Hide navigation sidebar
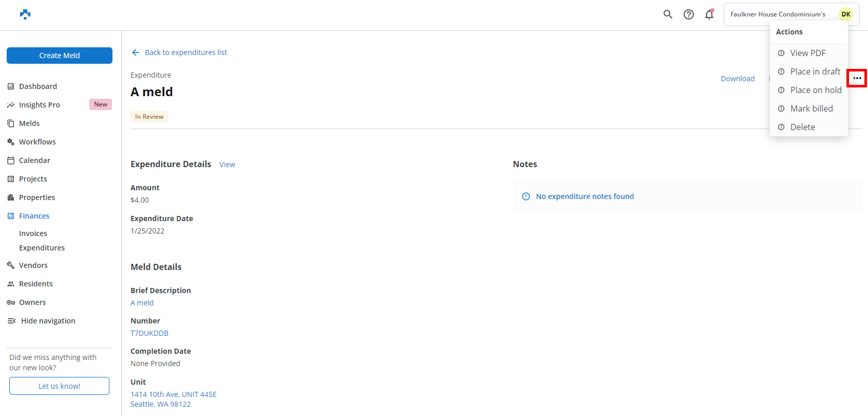The height and width of the screenshot is (416, 868). tap(48, 321)
